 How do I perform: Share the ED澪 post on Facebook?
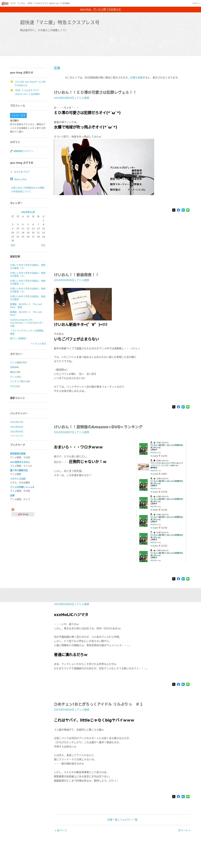[178, 210]
